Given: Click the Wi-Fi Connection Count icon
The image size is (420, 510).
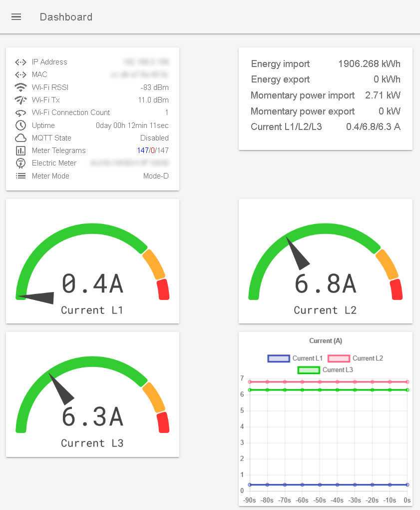Looking at the screenshot, I should pos(20,112).
